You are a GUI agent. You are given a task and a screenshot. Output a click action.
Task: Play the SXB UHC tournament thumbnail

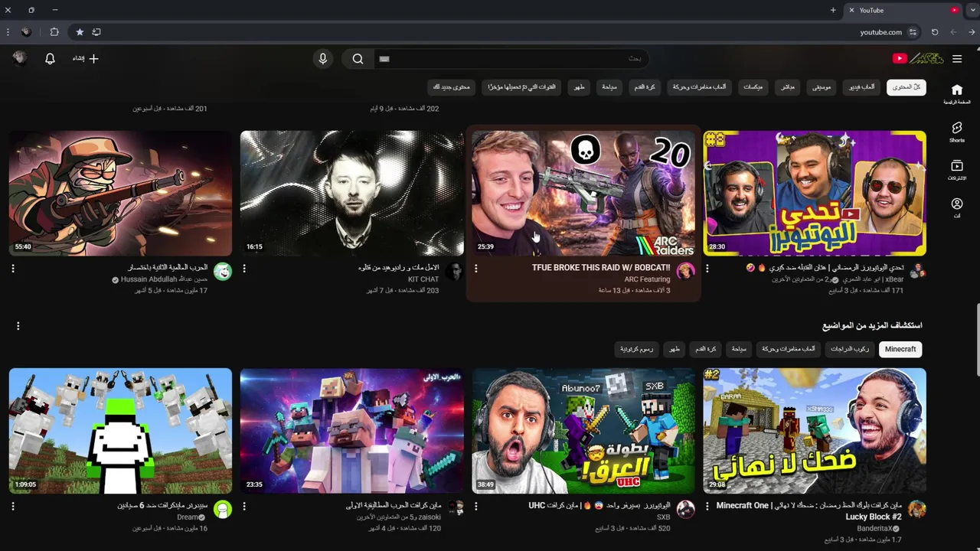[x=583, y=431]
